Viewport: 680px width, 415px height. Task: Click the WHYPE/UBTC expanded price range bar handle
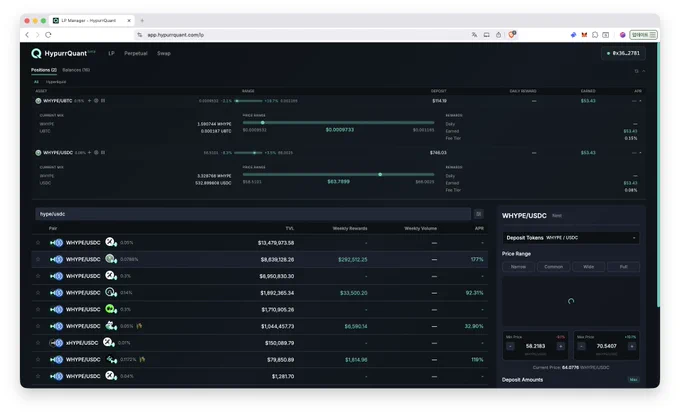pyautogui.click(x=262, y=123)
